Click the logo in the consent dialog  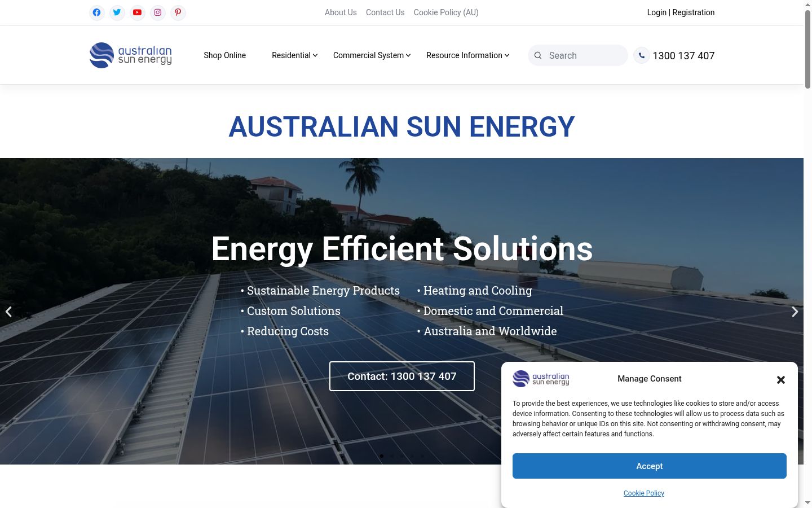pos(541,379)
